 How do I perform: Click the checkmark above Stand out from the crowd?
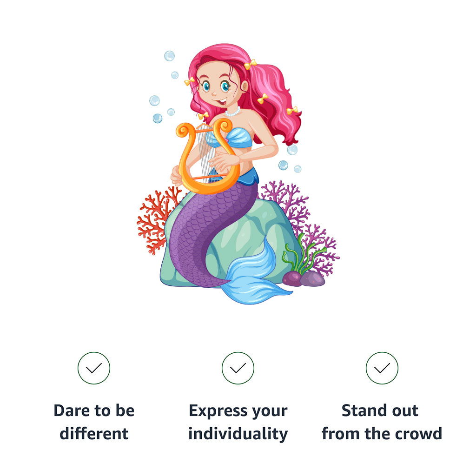[382, 368]
